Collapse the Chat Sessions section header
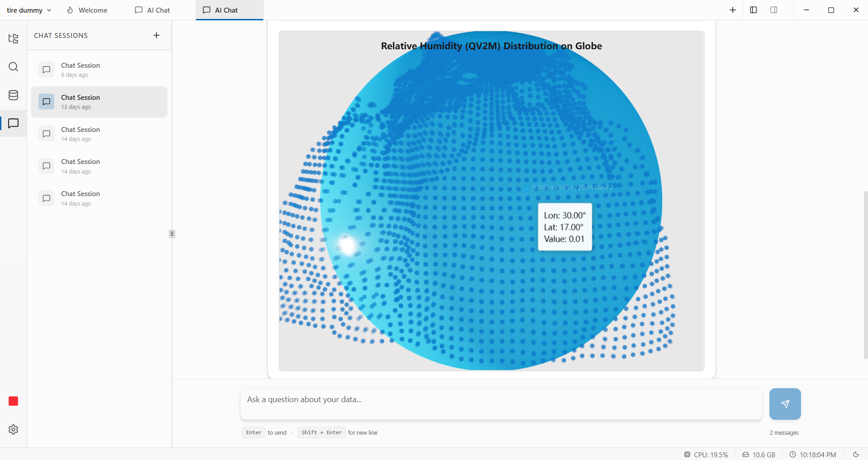Viewport: 868px width, 460px height. point(61,35)
